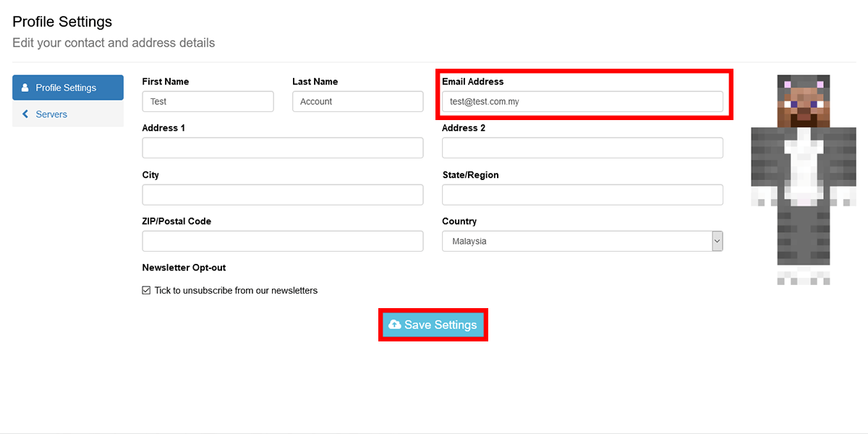Click the Address 1 input field
The image size is (868, 434).
282,148
